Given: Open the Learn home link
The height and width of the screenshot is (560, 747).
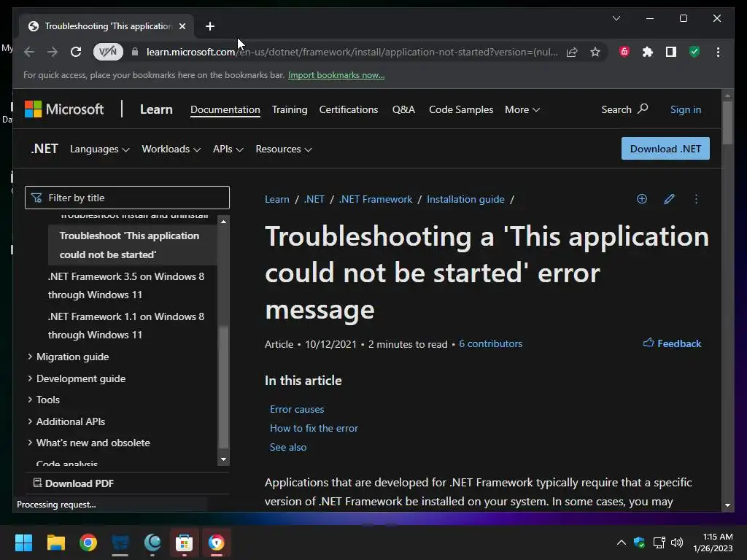Looking at the screenshot, I should point(156,109).
